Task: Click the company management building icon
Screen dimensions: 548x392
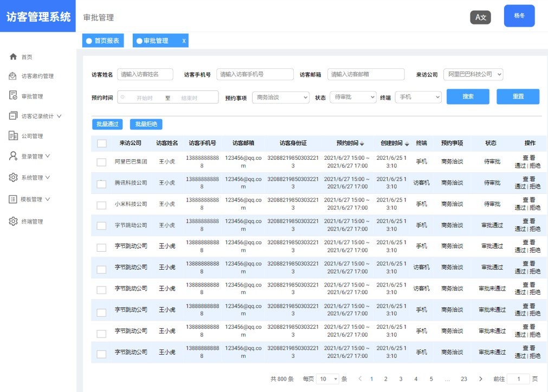Action: coord(14,136)
